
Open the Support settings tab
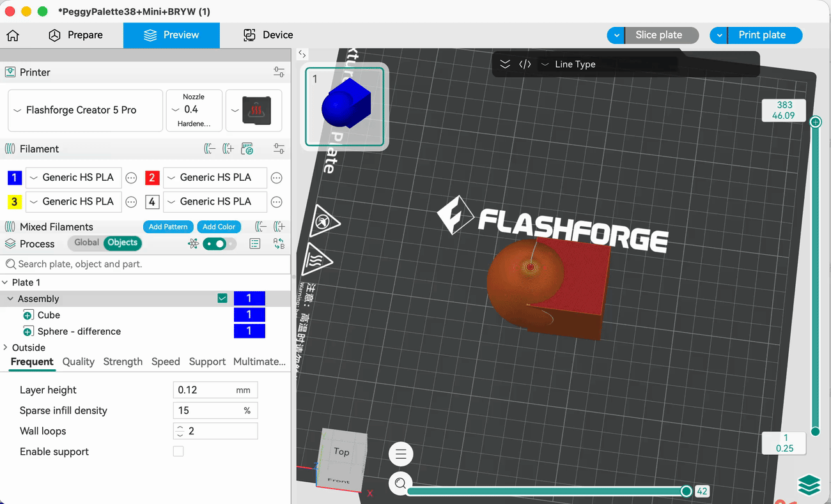point(207,362)
